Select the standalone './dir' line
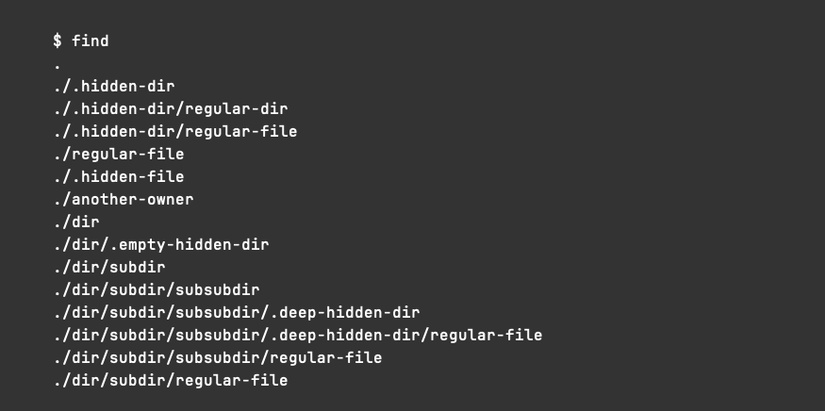The image size is (825, 411). pyautogui.click(x=77, y=222)
